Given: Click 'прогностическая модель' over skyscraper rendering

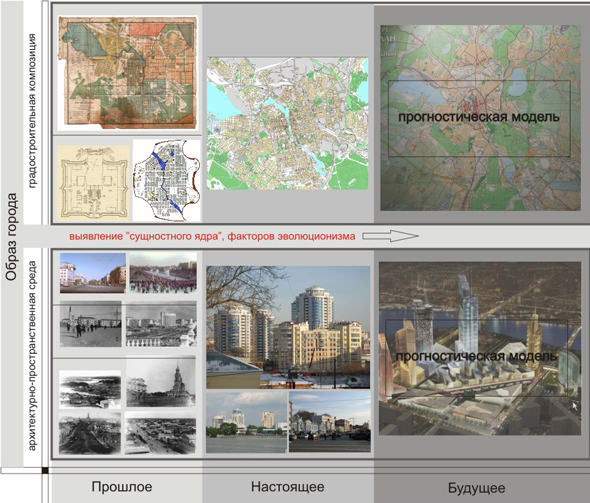Looking at the screenshot, I should [476, 356].
